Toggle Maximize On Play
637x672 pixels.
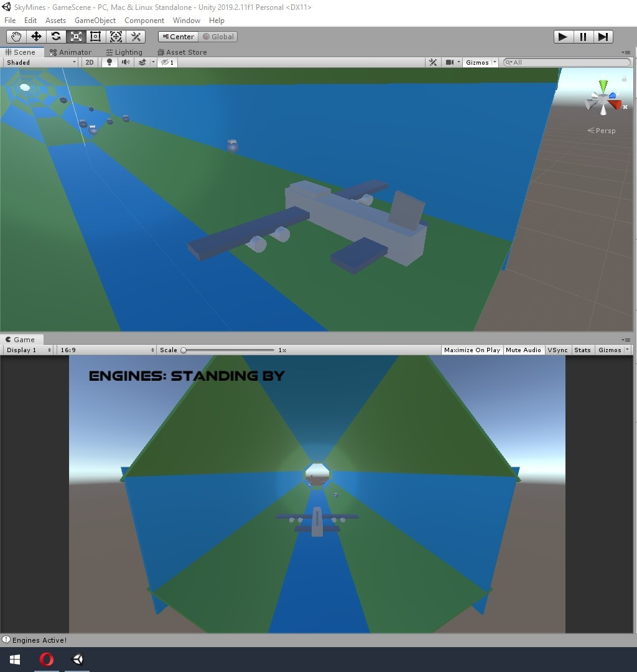click(x=472, y=350)
